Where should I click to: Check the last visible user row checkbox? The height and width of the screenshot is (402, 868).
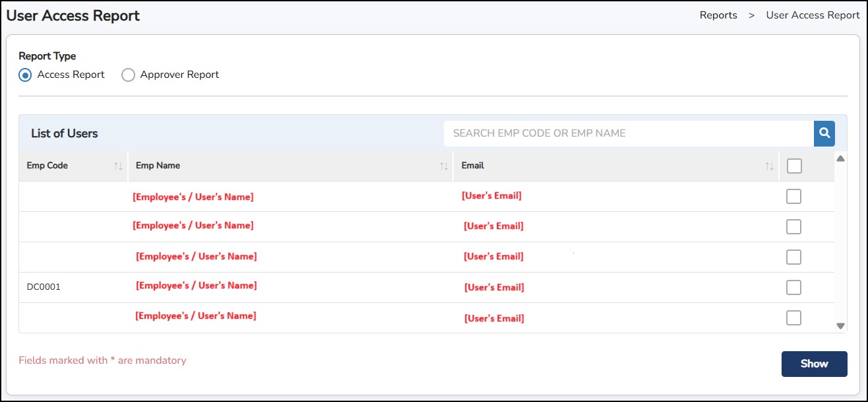tap(794, 318)
